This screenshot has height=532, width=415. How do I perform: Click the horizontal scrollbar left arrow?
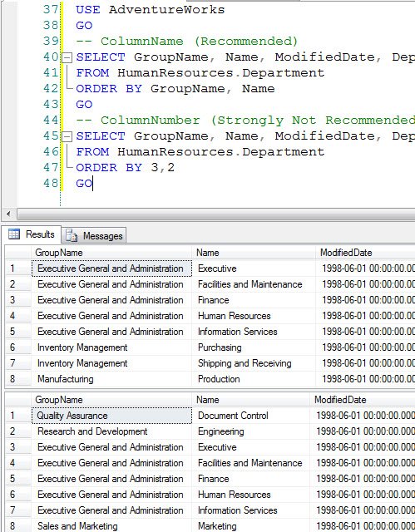click(8, 214)
